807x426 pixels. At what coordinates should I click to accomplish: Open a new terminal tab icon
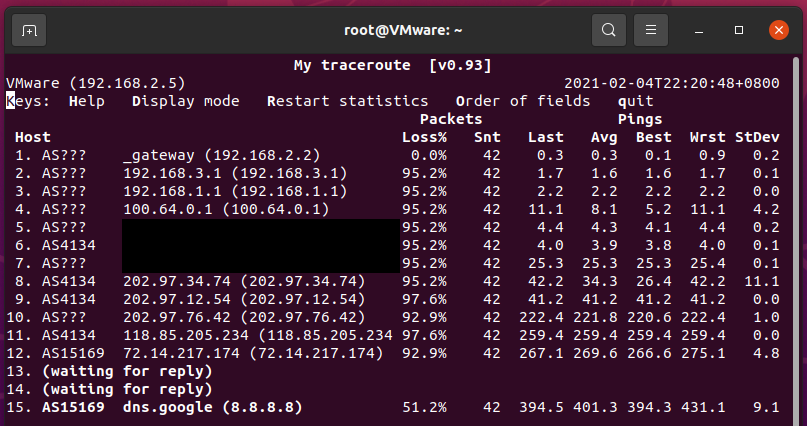29,30
